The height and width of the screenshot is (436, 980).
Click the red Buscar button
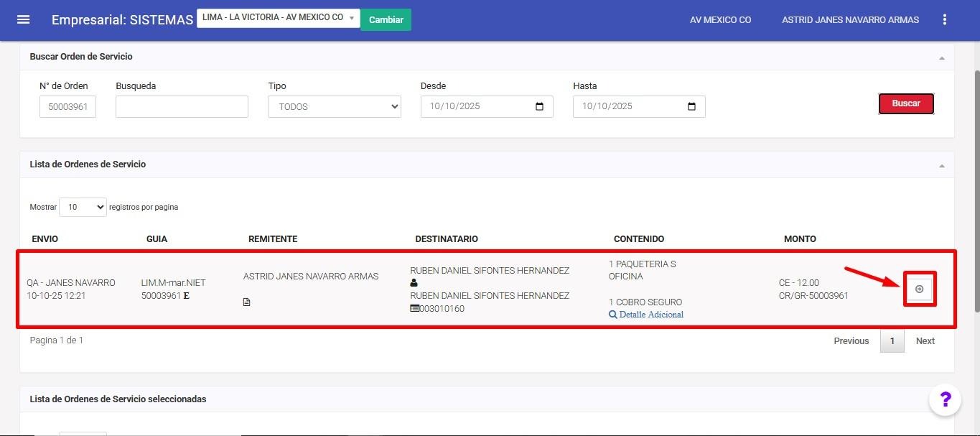[x=905, y=103]
